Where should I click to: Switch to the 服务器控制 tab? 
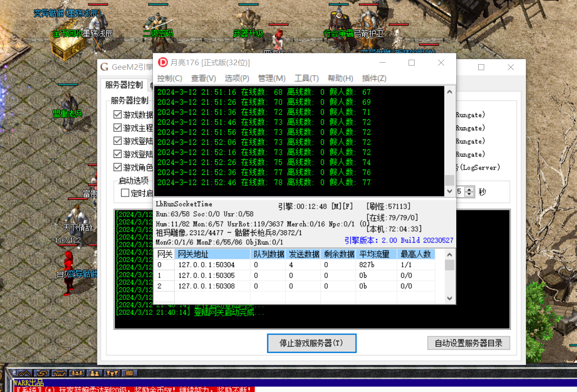tap(124, 85)
